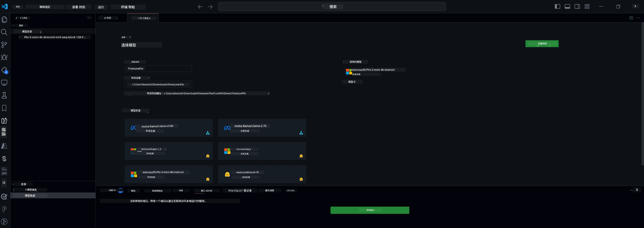Customize layout grid icon
Screen dimensions: 644x228
(x=587, y=7)
